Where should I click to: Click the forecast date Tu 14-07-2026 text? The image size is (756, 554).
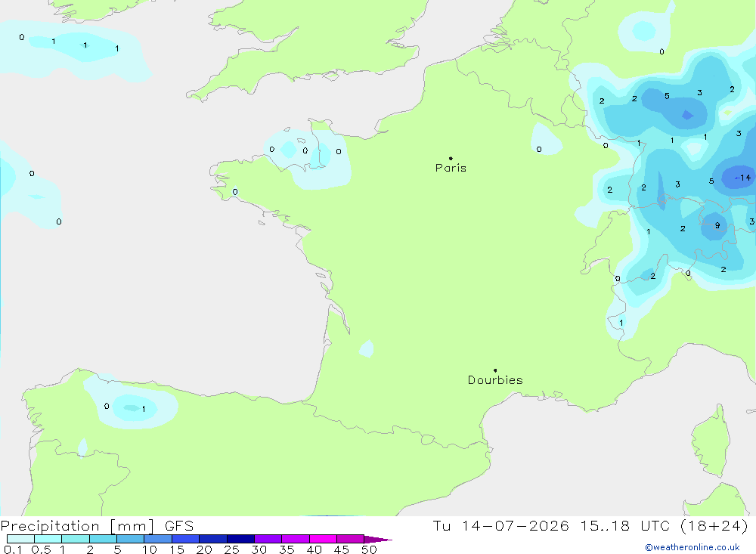pyautogui.click(x=501, y=525)
